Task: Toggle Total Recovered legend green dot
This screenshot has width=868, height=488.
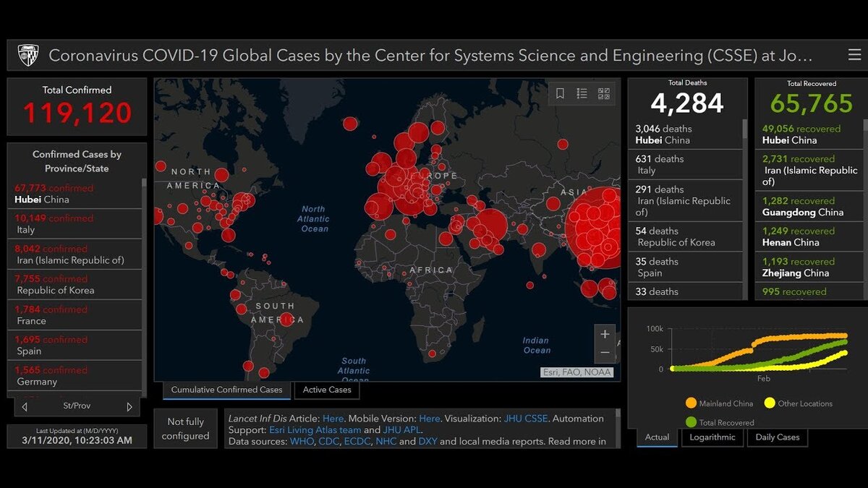Action: point(691,421)
